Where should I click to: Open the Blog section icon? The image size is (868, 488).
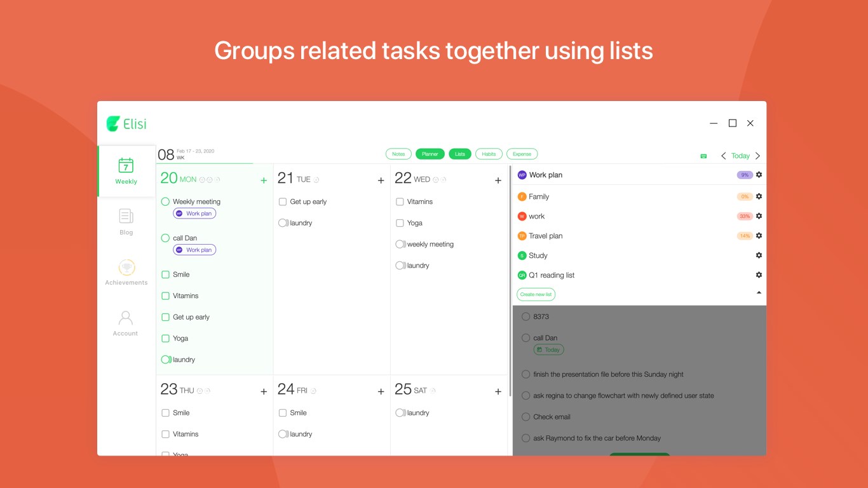click(126, 217)
